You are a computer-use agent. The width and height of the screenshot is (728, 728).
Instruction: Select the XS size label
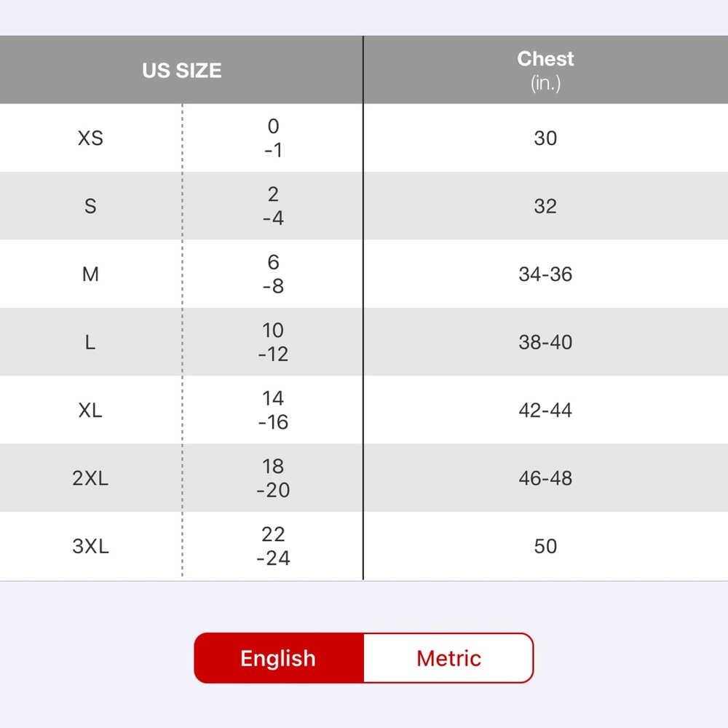pos(90,138)
